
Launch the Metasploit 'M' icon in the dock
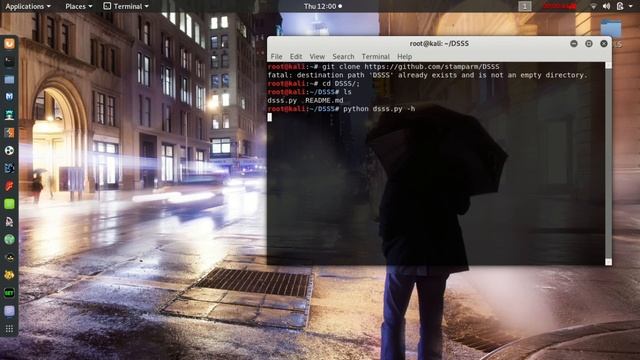[9, 97]
